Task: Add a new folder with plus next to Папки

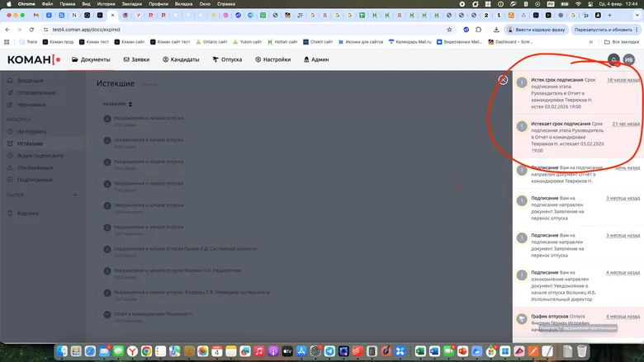Action: click(x=74, y=195)
